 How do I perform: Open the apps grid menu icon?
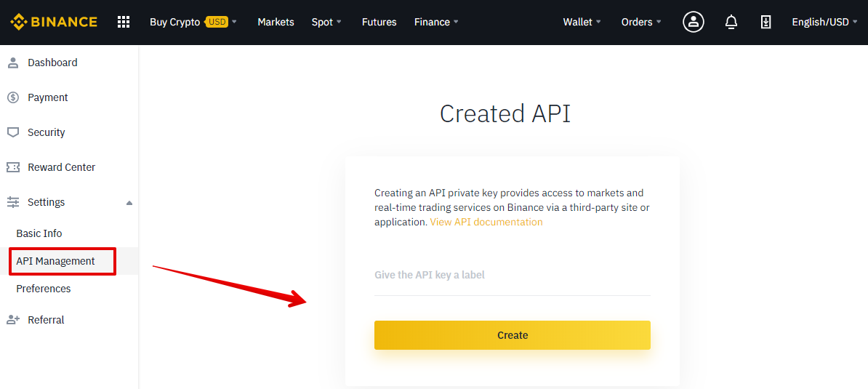point(124,22)
